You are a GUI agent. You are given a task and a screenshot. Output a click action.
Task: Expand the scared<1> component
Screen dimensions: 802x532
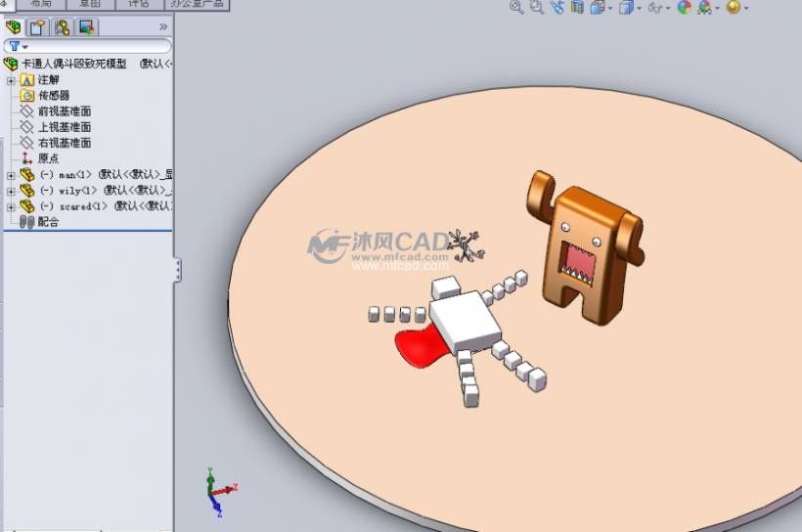[11, 207]
